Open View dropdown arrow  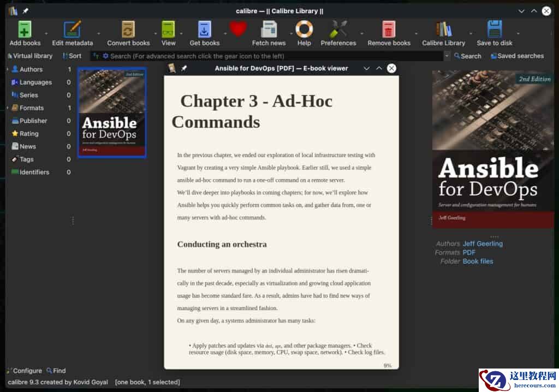[181, 33]
